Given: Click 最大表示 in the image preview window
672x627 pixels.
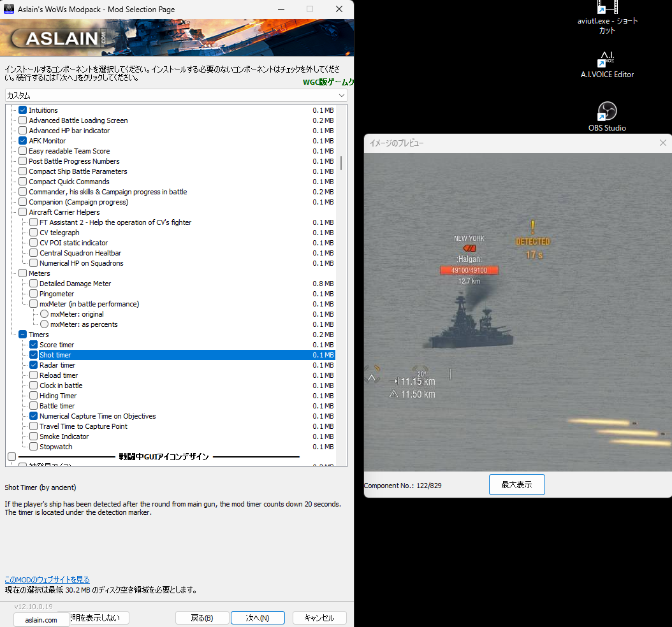Looking at the screenshot, I should click(516, 484).
